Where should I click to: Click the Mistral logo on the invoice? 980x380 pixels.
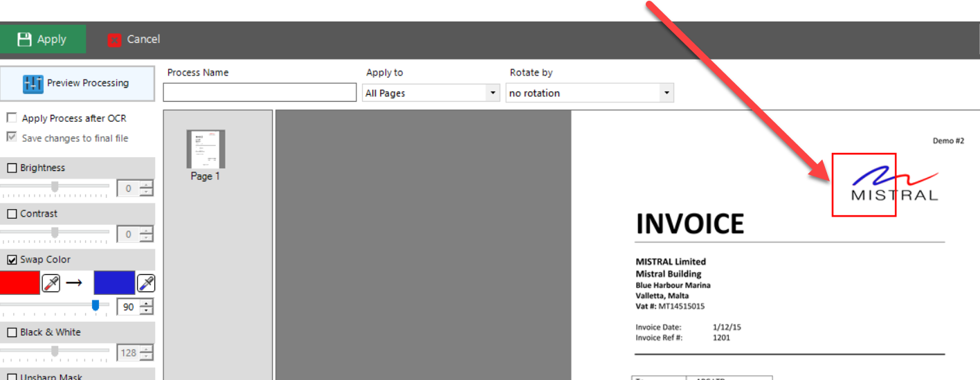point(893,184)
